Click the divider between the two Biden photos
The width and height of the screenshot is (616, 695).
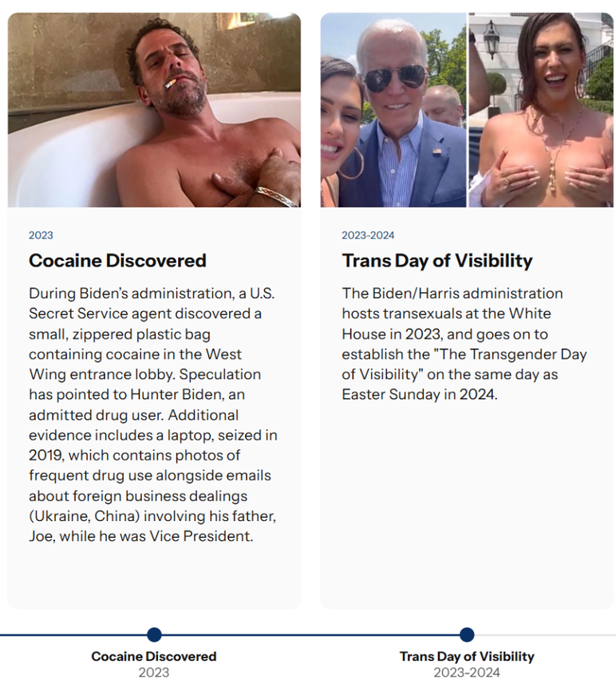coord(467,108)
